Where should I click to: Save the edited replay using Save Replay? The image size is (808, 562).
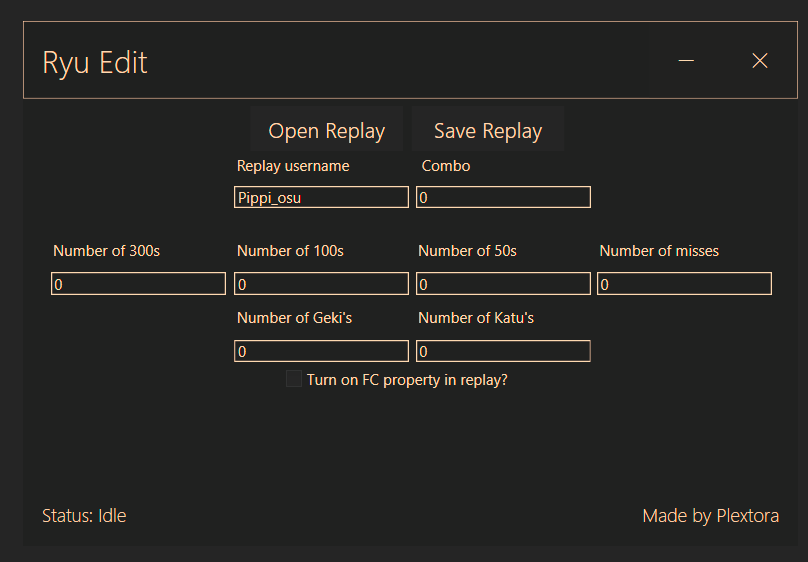tap(487, 129)
